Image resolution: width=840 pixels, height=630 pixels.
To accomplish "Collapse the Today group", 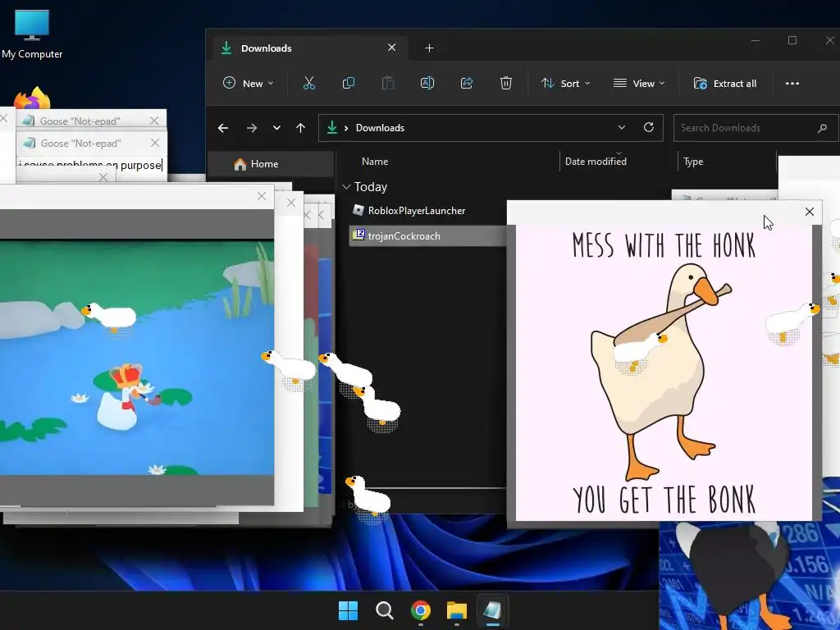I will click(347, 187).
